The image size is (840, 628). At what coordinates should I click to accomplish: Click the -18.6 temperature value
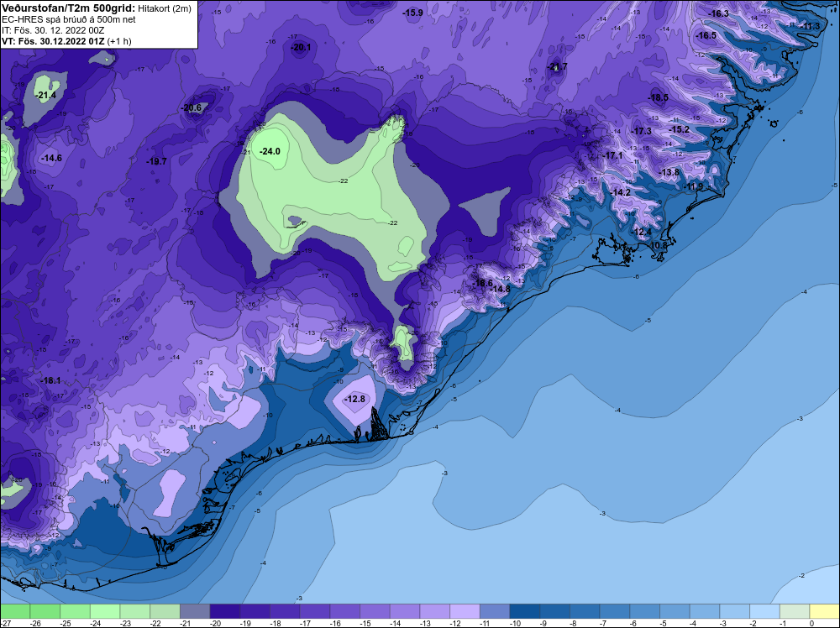(482, 283)
